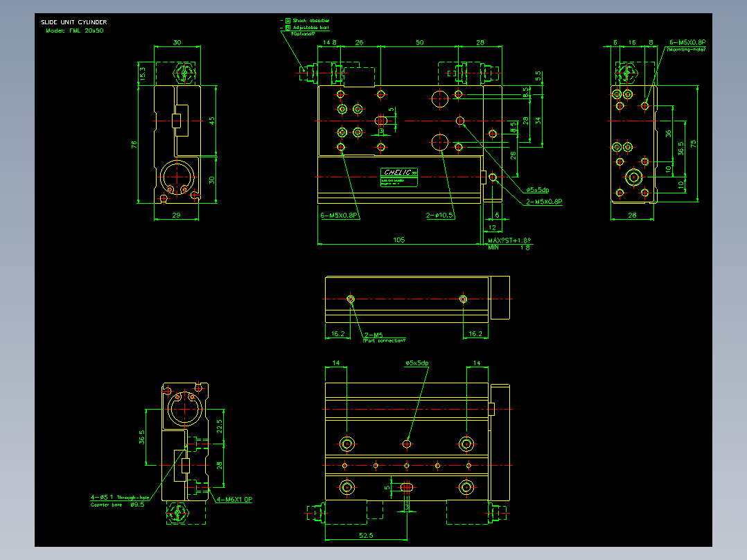Click the "Counter bore ø9.5" note

coord(118,505)
